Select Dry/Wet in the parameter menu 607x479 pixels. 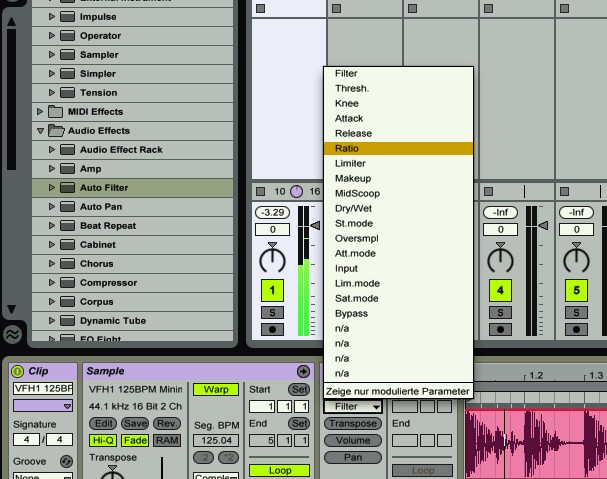click(398, 208)
